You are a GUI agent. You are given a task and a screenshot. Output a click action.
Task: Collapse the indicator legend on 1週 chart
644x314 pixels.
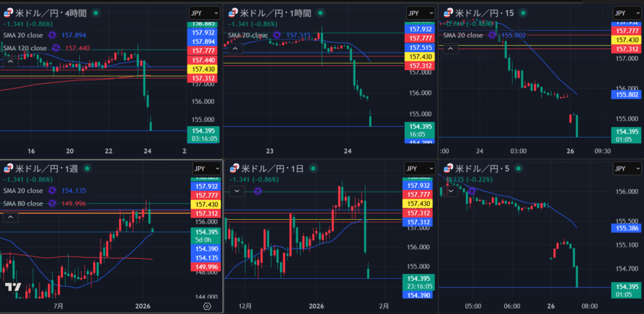[11, 217]
